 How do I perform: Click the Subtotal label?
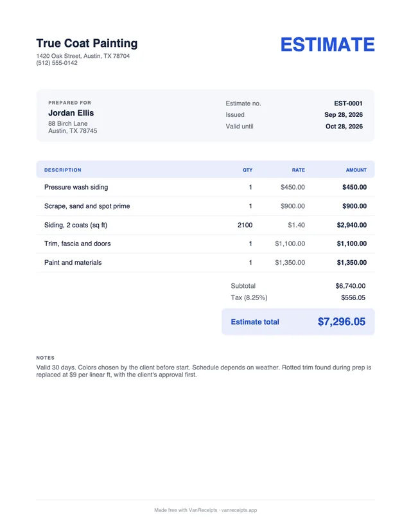tap(243, 286)
